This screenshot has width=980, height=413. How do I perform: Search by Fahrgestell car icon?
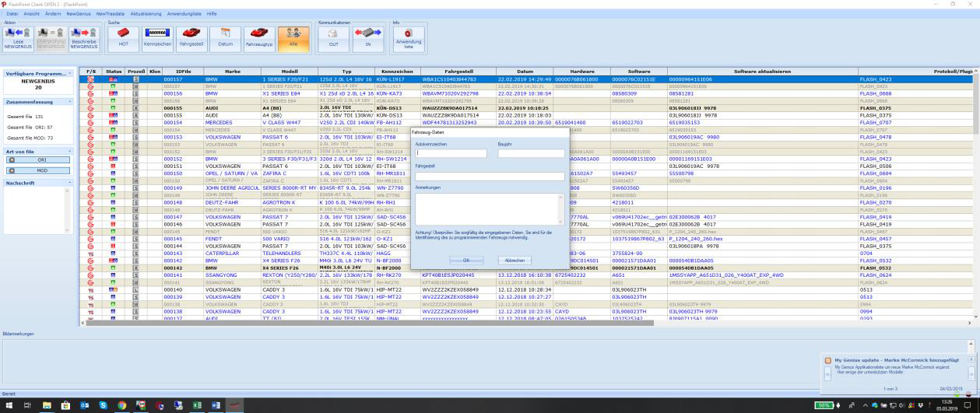pyautogui.click(x=191, y=39)
